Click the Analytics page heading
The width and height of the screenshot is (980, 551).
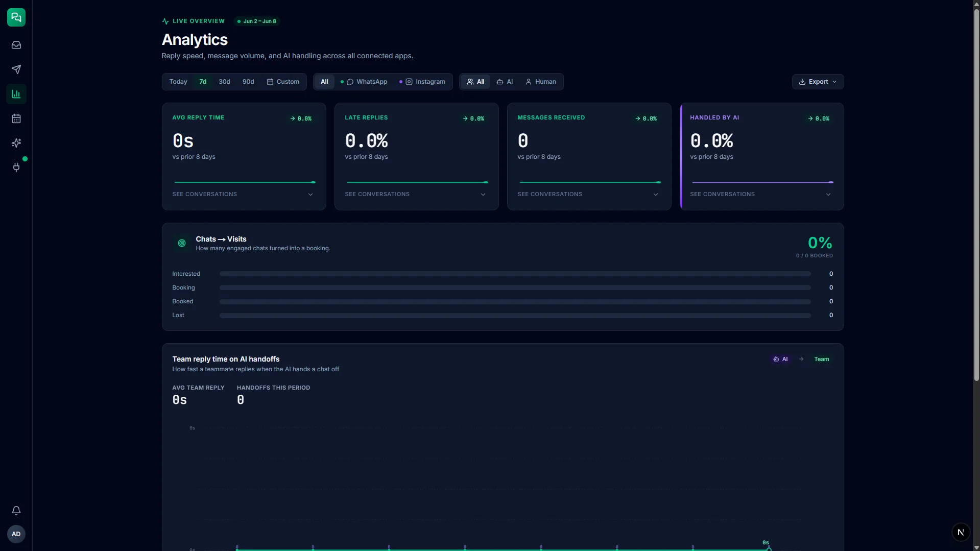[x=195, y=40]
